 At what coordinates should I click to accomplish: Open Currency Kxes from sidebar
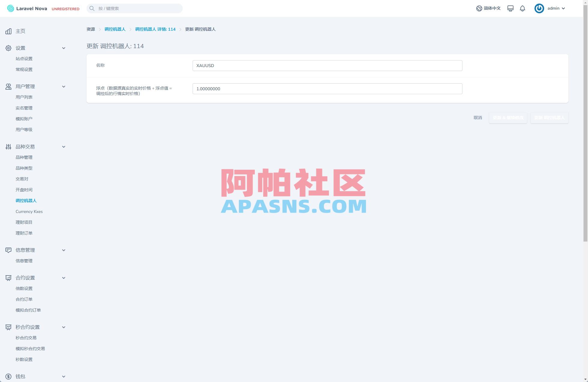pyautogui.click(x=29, y=211)
